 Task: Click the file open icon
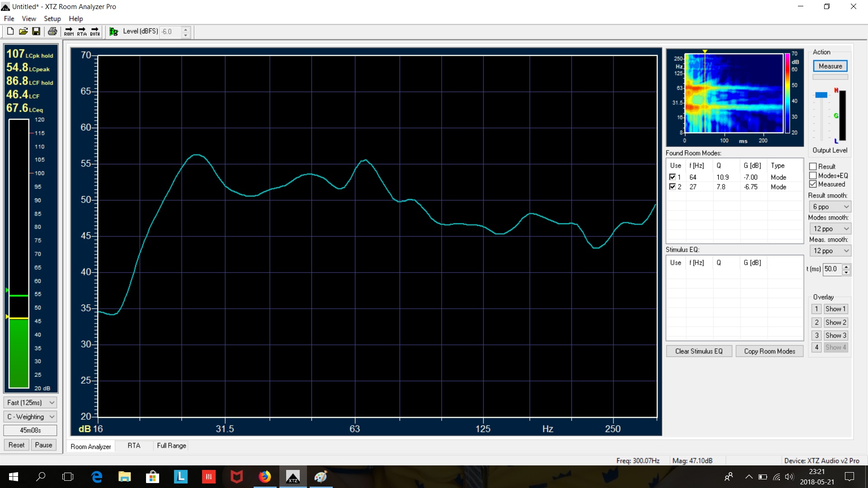(x=22, y=31)
